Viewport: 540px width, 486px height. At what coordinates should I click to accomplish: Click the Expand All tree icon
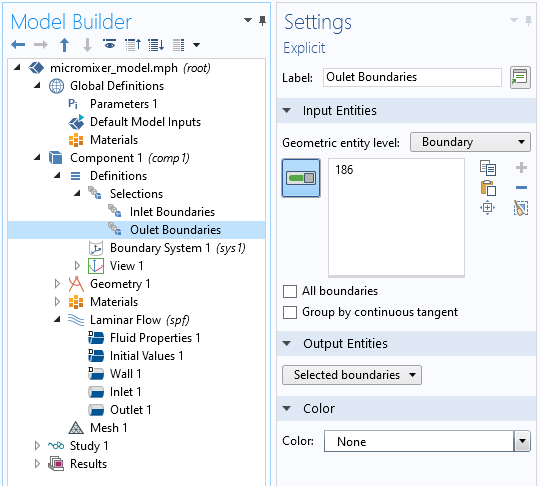[156, 44]
